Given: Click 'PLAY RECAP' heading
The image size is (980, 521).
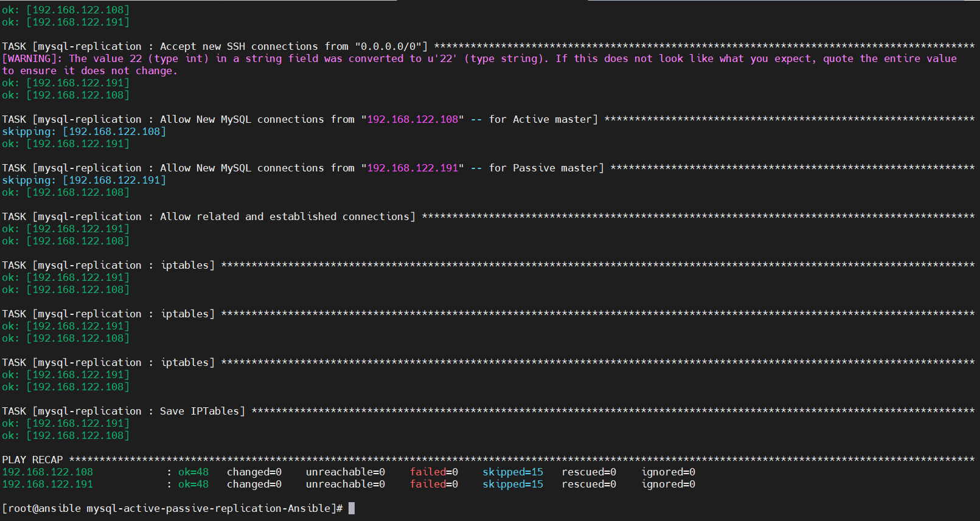Looking at the screenshot, I should click(x=32, y=460).
